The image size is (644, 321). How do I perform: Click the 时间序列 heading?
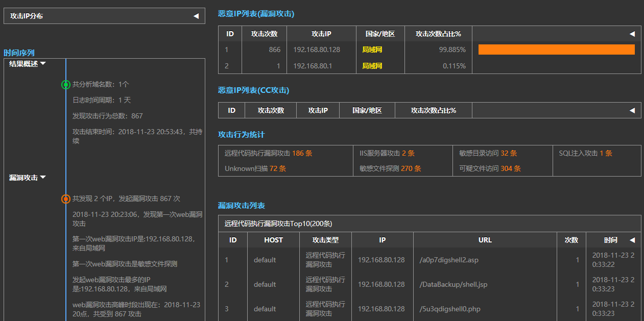[19, 53]
